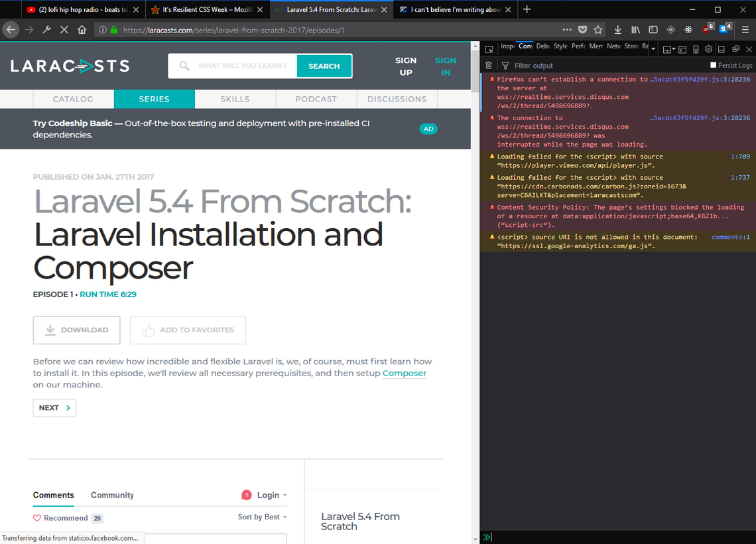Click the forward navigation arrow
Viewport: 756px width, 544px height.
(x=29, y=30)
